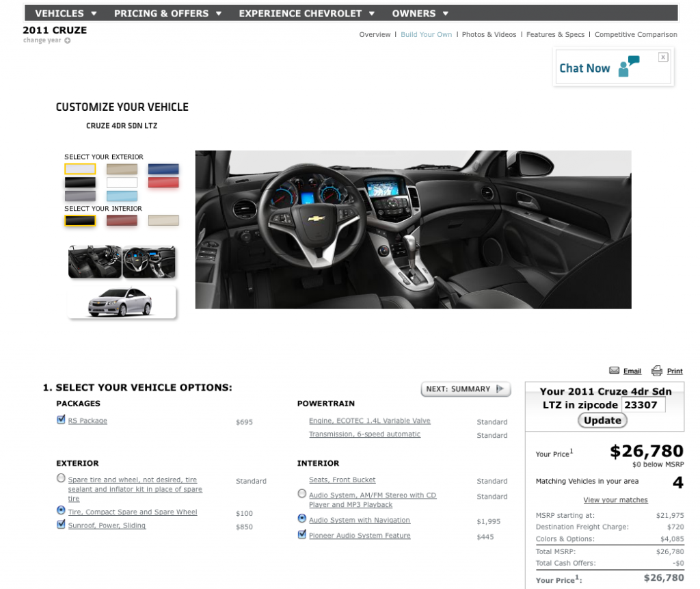This screenshot has height=589, width=700.
Task: Open Transmission, 6-speed automatic link
Action: point(365,434)
